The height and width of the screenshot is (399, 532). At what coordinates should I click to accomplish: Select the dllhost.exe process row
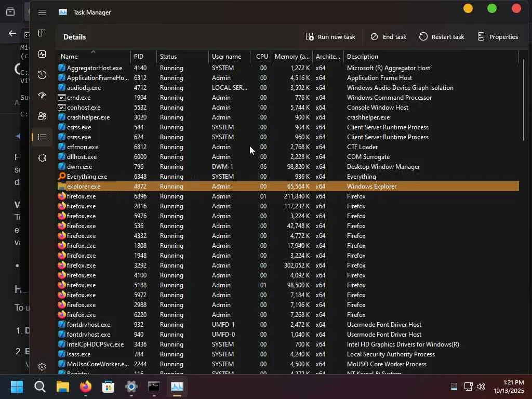pos(288,157)
